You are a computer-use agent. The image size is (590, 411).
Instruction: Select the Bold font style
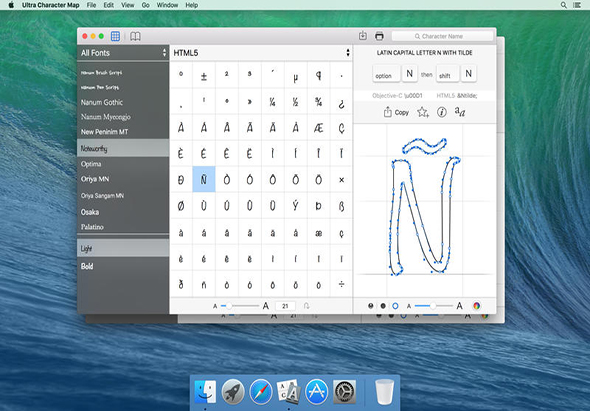123,266
